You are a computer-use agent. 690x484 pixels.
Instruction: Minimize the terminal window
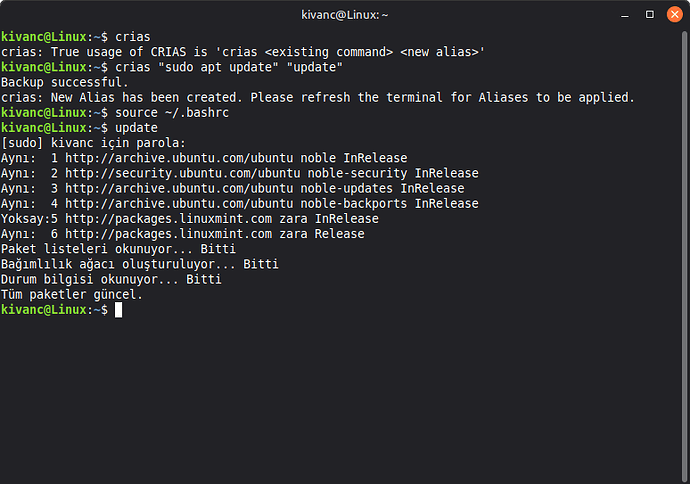coord(623,15)
